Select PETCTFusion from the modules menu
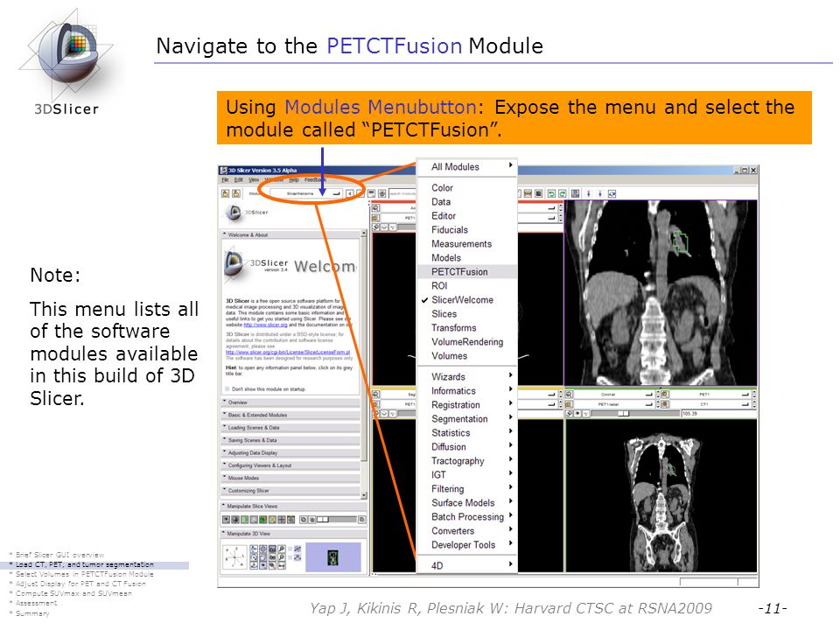Image resolution: width=840 pixels, height=630 pixels. pyautogui.click(x=466, y=271)
